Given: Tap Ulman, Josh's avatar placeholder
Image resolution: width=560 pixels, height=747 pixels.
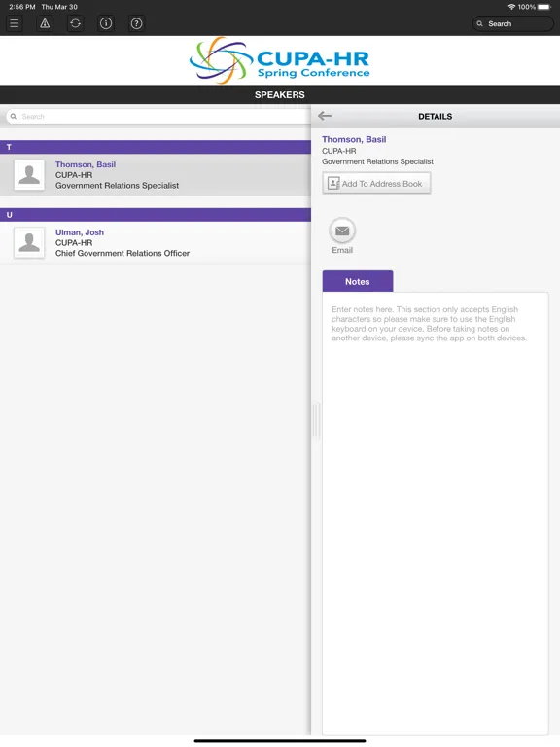Looking at the screenshot, I should 29,242.
